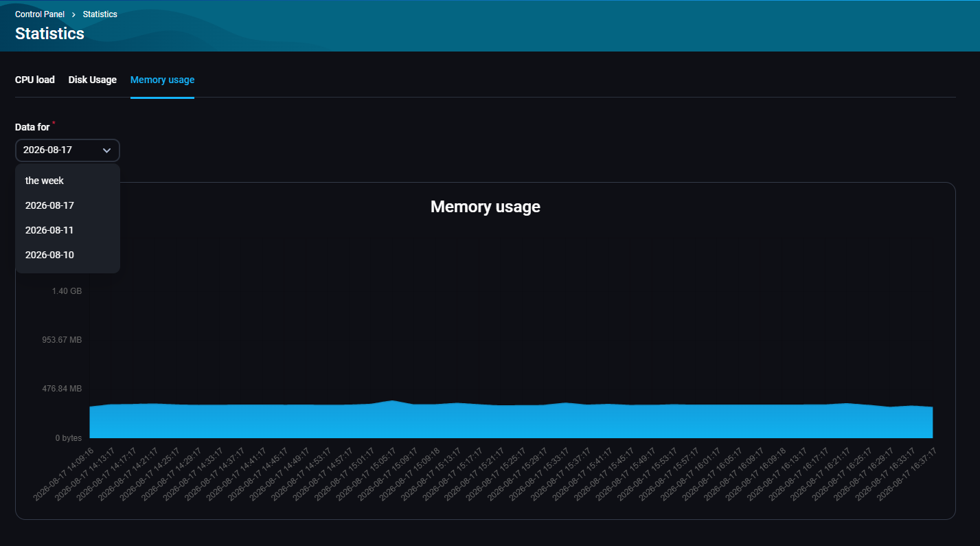
Task: Select 'the week' option
Action: coord(67,181)
